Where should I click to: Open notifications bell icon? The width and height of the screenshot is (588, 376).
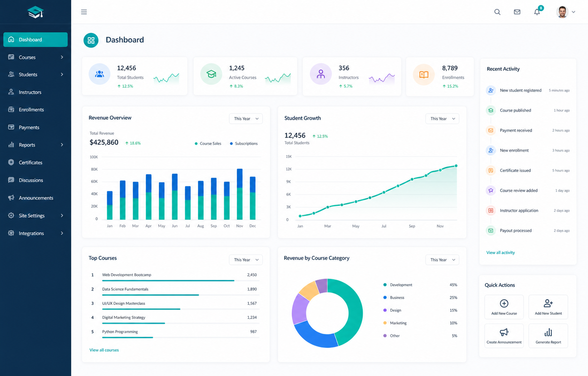[537, 12]
